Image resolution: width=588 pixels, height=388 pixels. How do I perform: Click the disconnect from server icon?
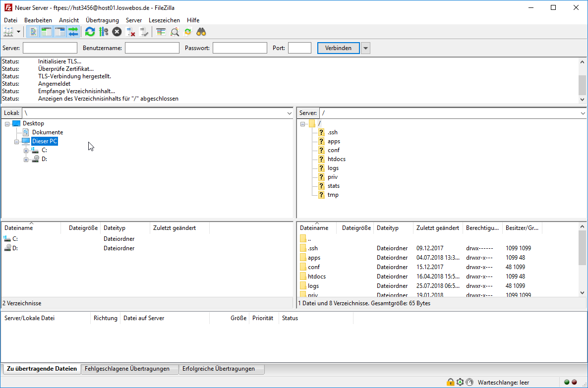[131, 32]
